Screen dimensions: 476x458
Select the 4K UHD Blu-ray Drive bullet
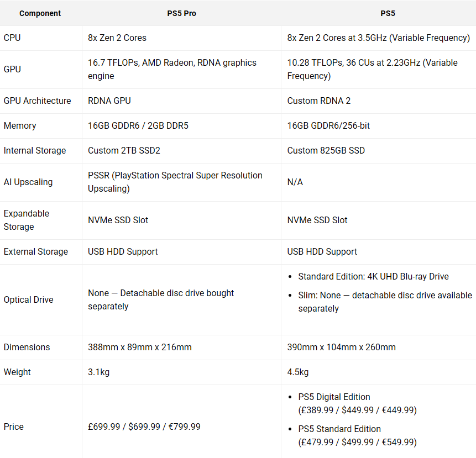[x=373, y=276]
